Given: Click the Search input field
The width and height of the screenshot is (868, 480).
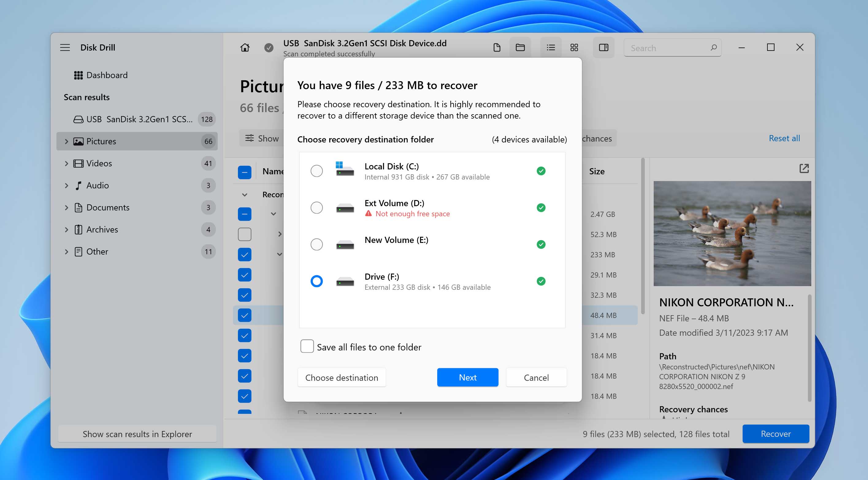Looking at the screenshot, I should click(672, 48).
